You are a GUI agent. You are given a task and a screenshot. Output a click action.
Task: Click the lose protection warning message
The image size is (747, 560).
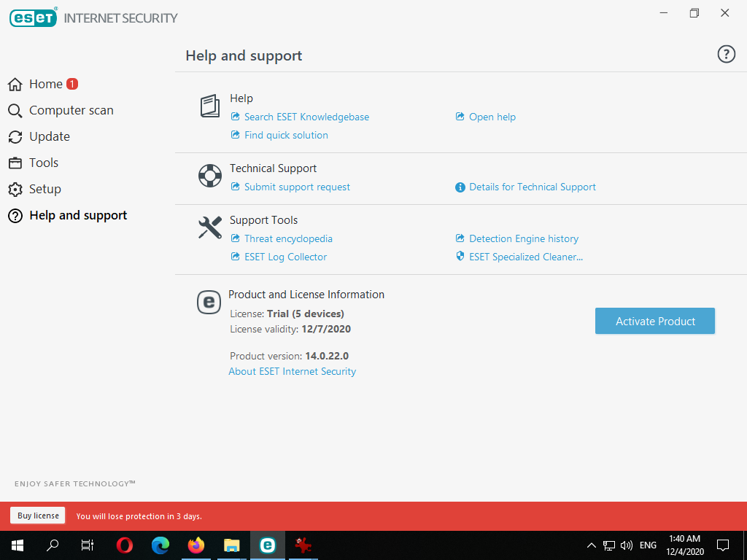[139, 516]
